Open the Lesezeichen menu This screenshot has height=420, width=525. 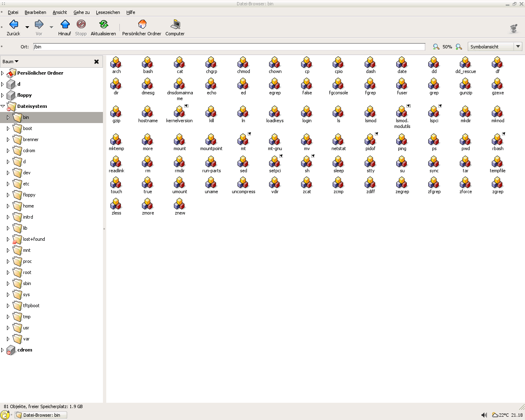[108, 12]
